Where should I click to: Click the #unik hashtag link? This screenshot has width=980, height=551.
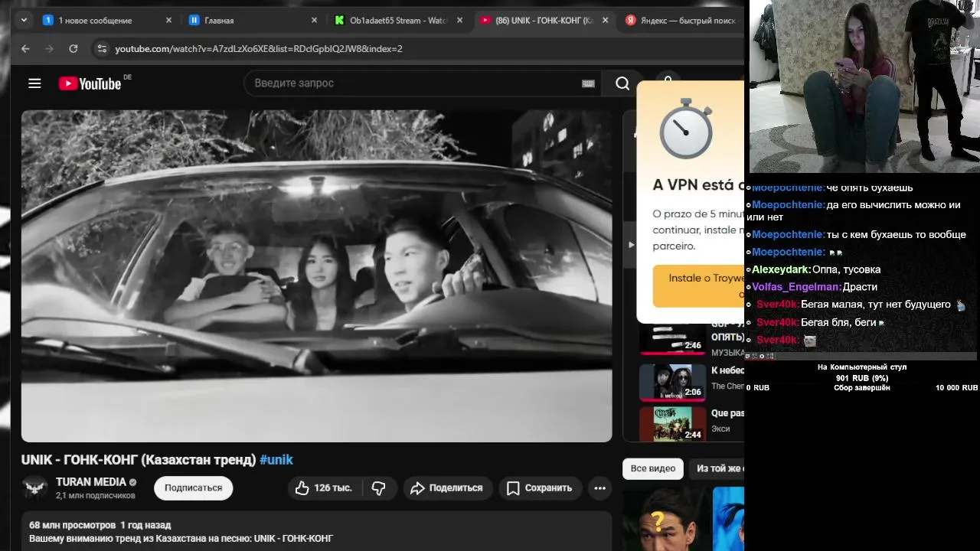pyautogui.click(x=276, y=459)
